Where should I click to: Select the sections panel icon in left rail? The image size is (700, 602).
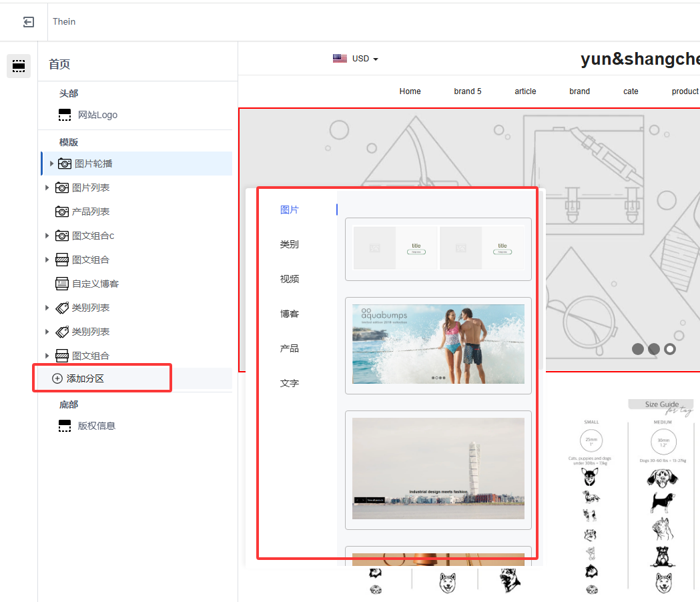coord(19,66)
